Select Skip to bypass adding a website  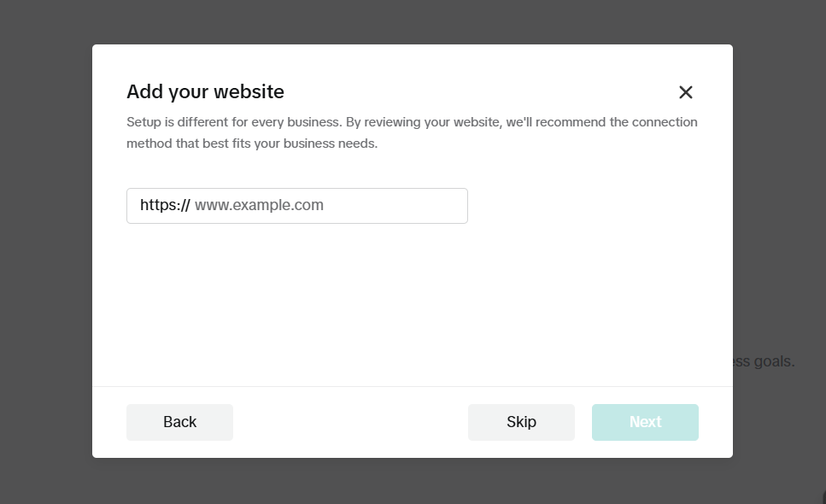pos(521,422)
